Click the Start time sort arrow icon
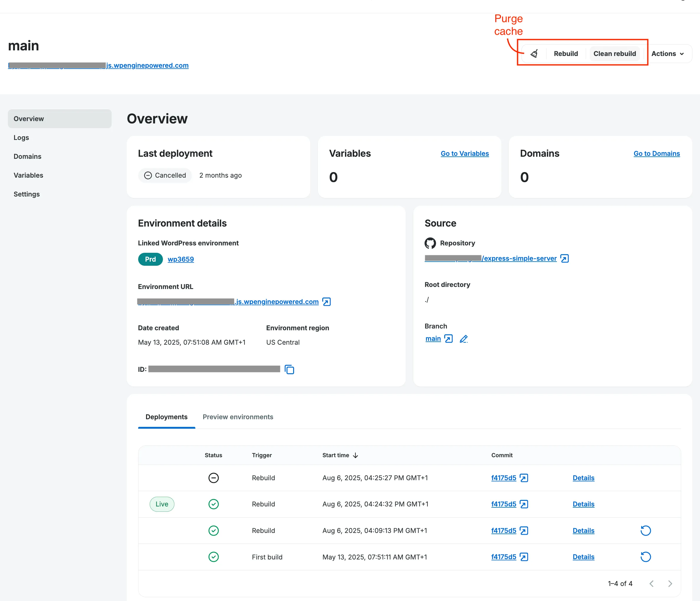Viewport: 700px width, 601px height. coord(355,455)
